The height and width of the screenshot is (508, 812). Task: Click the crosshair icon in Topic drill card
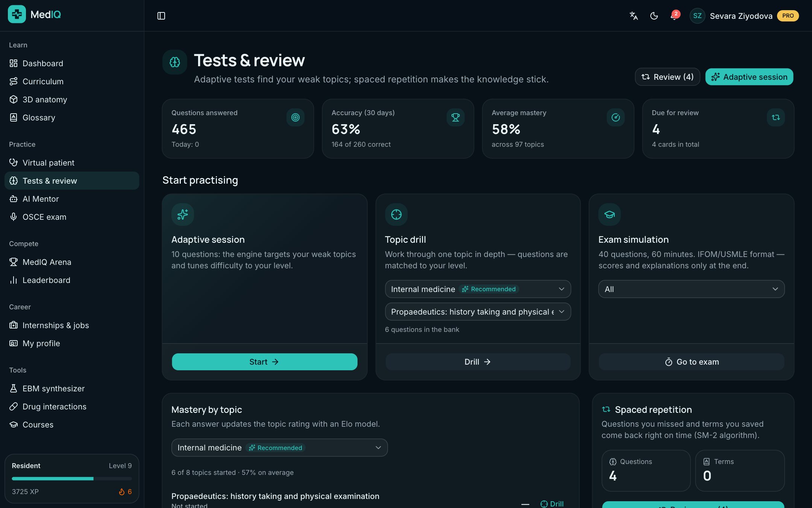(x=396, y=214)
